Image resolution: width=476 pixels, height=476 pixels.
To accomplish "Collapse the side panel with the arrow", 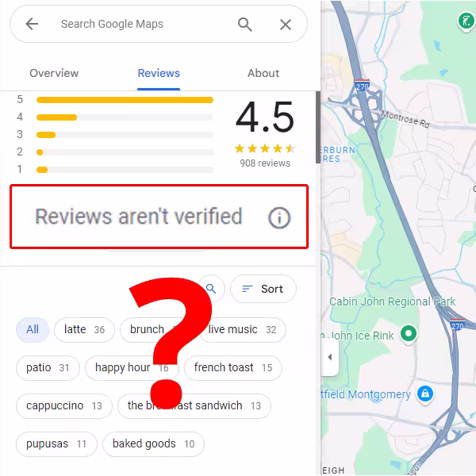I will pos(330,357).
